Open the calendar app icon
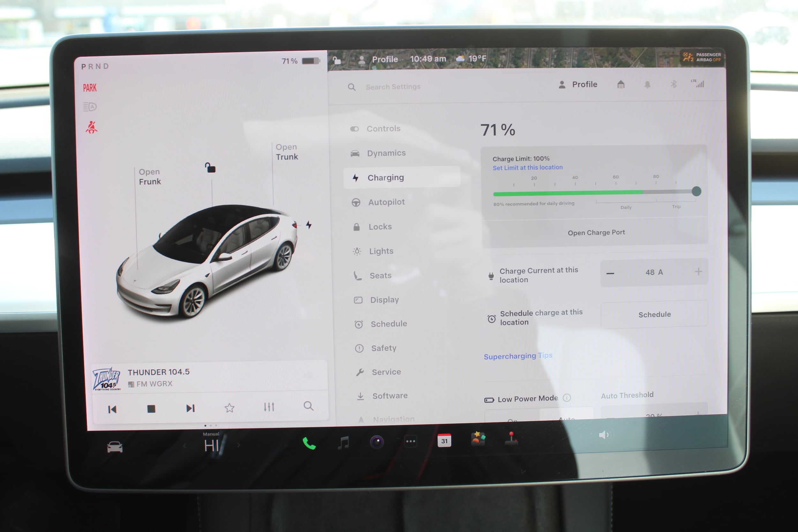The height and width of the screenshot is (532, 798). point(444,441)
